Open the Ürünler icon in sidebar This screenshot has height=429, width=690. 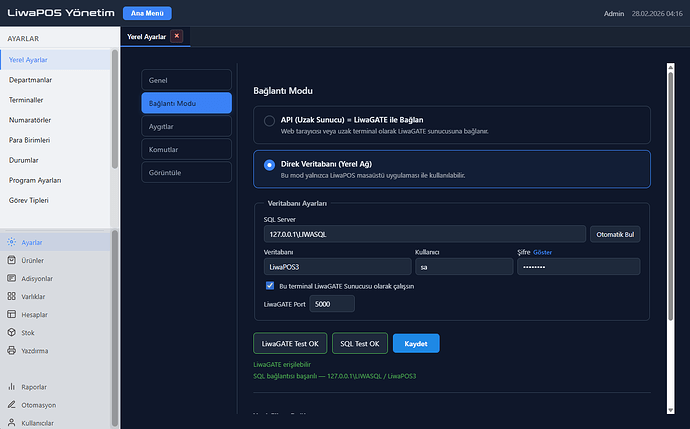[x=12, y=261]
